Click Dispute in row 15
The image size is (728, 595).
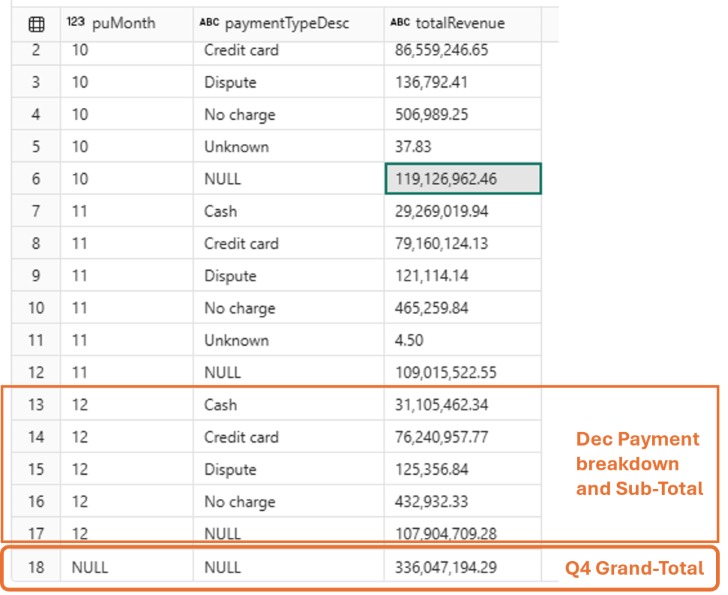[230, 469]
